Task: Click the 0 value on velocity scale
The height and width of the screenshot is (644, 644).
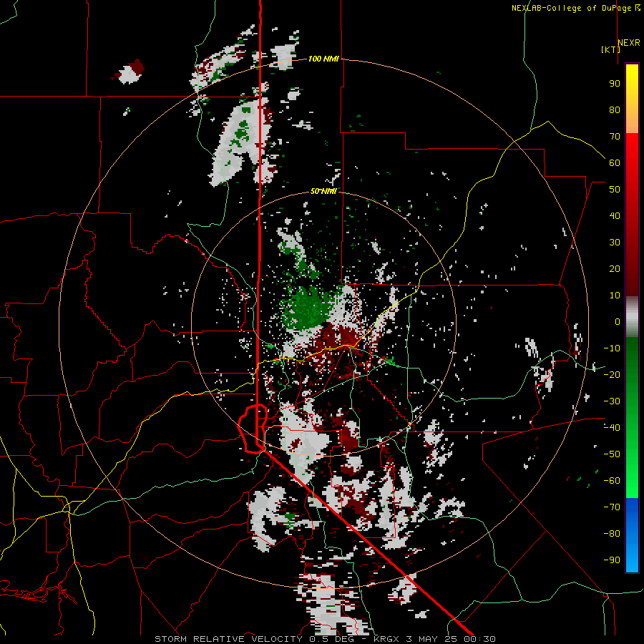Action: pyautogui.click(x=618, y=321)
